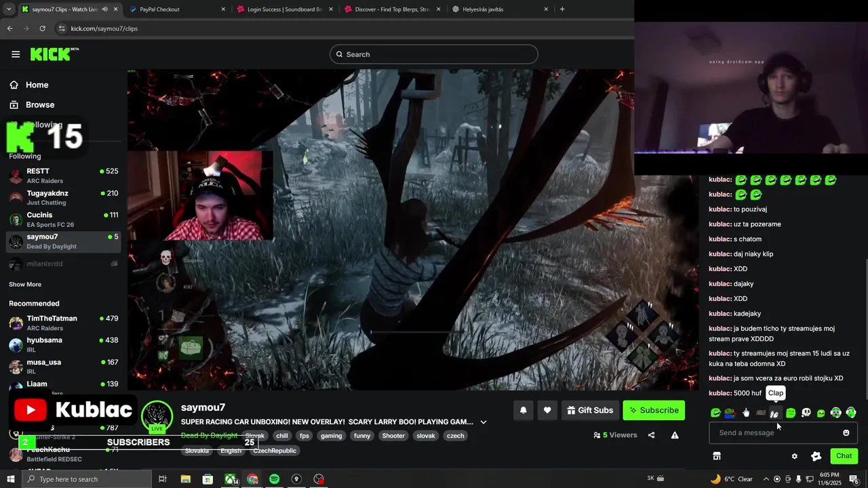Open TimTheTatman recommended channel
868x488 pixels.
[64, 323]
